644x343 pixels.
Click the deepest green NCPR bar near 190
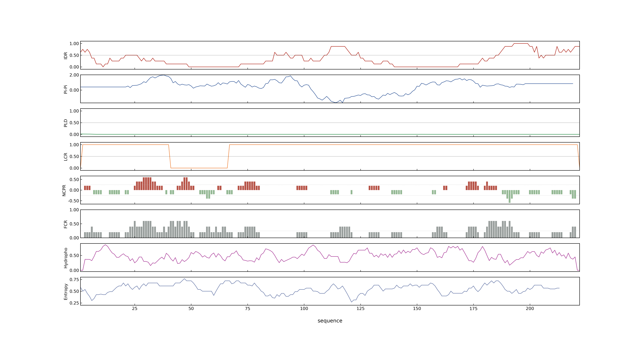pyautogui.click(x=510, y=196)
